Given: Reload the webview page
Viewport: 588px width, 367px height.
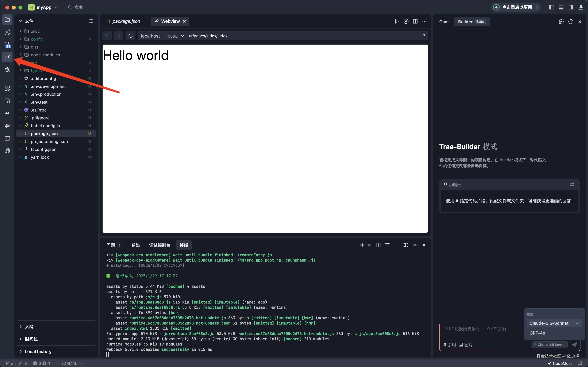Looking at the screenshot, I should (x=131, y=36).
